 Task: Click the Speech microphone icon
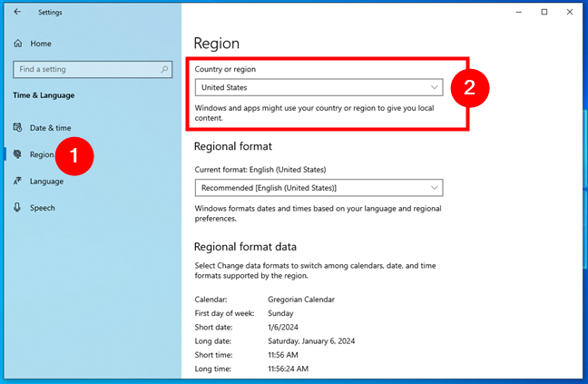click(x=17, y=207)
